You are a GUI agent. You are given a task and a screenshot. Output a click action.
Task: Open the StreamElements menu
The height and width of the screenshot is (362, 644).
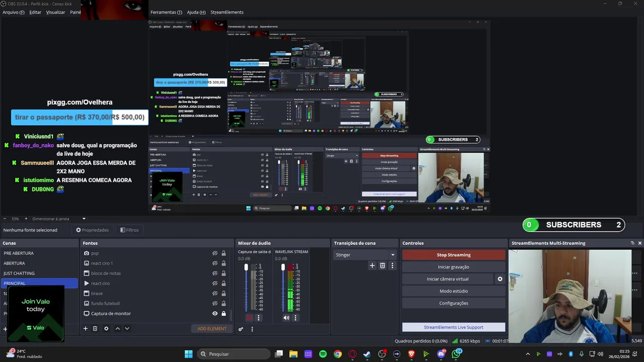pos(227,12)
